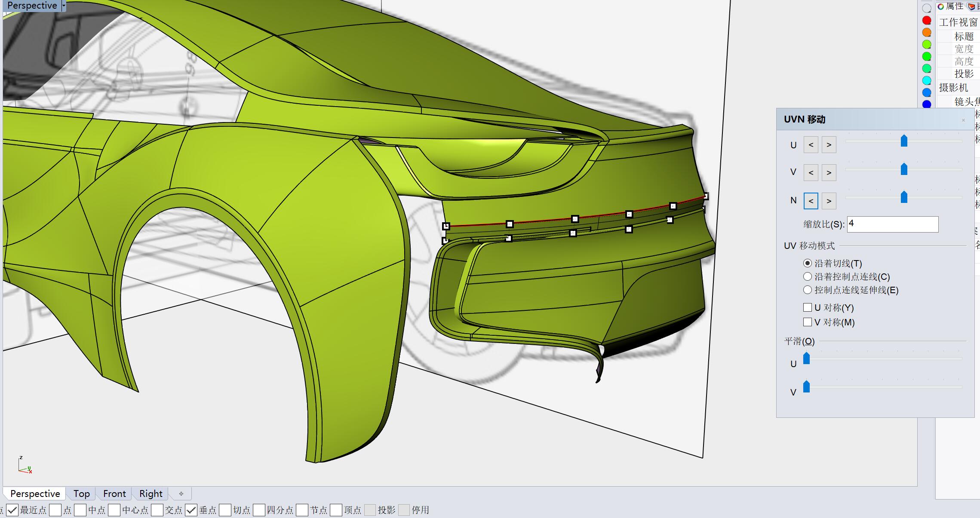980x518 pixels.
Task: Click the dark blue color ball icon
Action: click(x=927, y=104)
